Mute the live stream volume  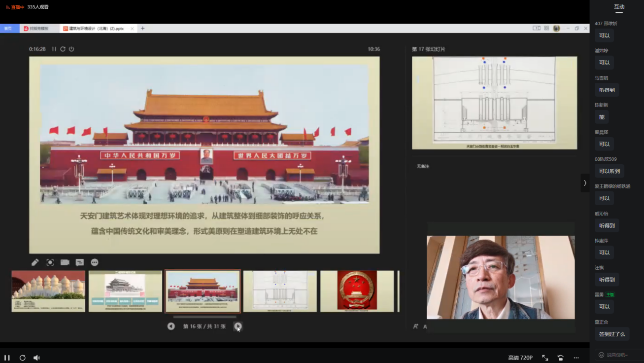[x=36, y=358]
